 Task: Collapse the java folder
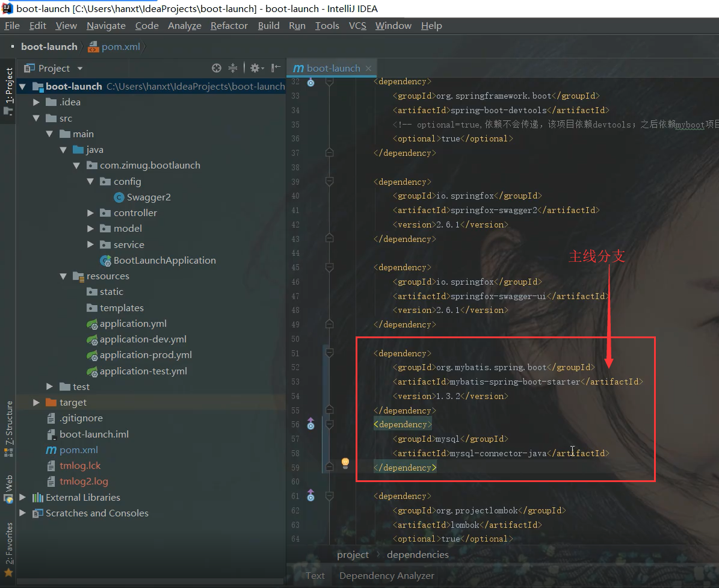point(63,150)
